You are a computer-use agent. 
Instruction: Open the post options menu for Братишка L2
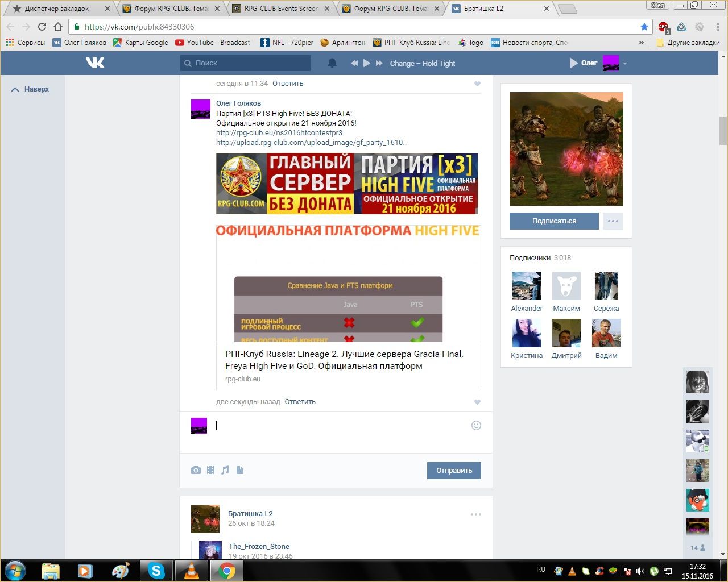[x=476, y=514]
